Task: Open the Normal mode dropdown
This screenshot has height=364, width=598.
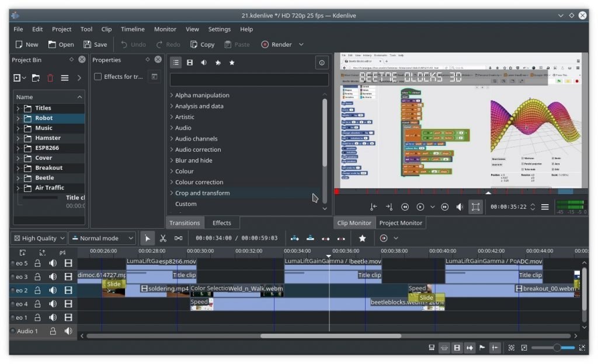Action: 102,238
